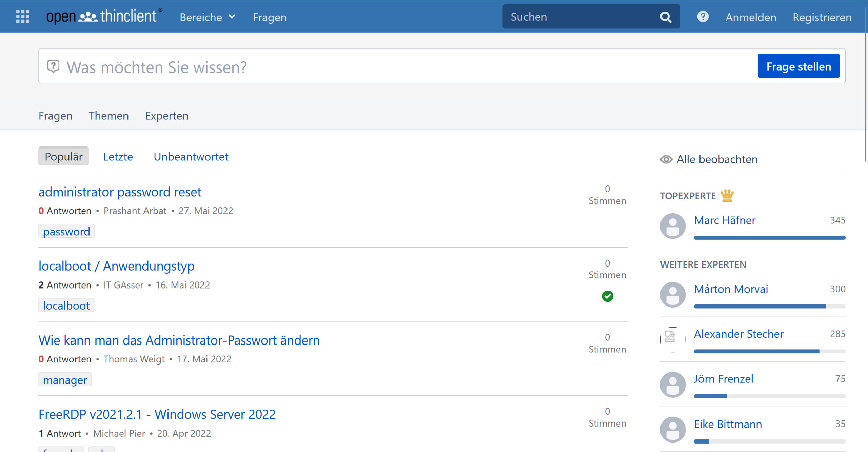Switch to the Unbeantwortet filter
The width and height of the screenshot is (868, 452).
[x=191, y=156]
